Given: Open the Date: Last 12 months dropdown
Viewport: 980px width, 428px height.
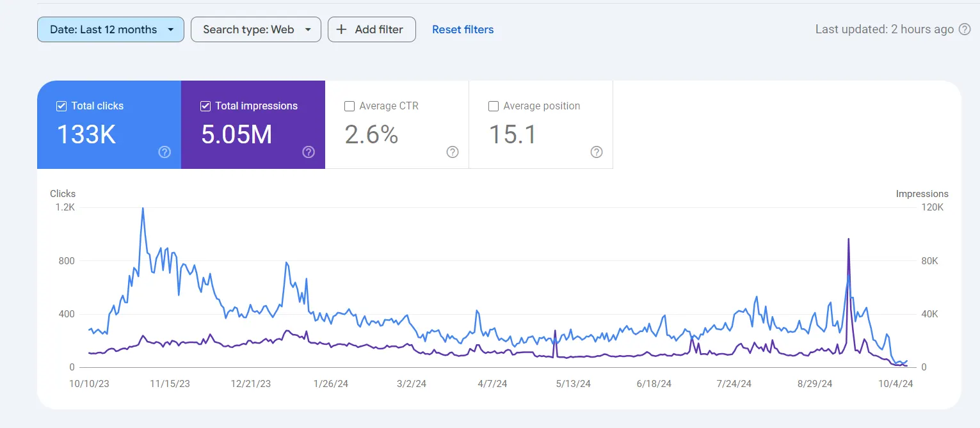Looking at the screenshot, I should pos(111,29).
